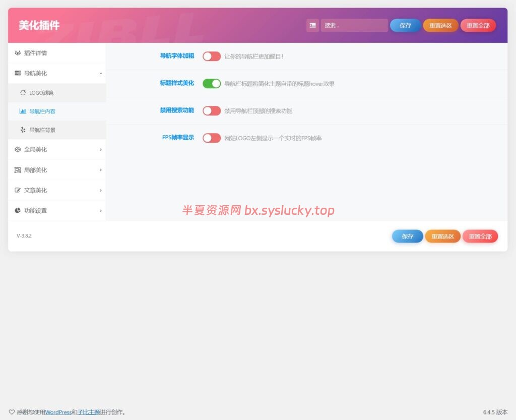Select LOGO滤镜 submenu item

pyautogui.click(x=57, y=93)
